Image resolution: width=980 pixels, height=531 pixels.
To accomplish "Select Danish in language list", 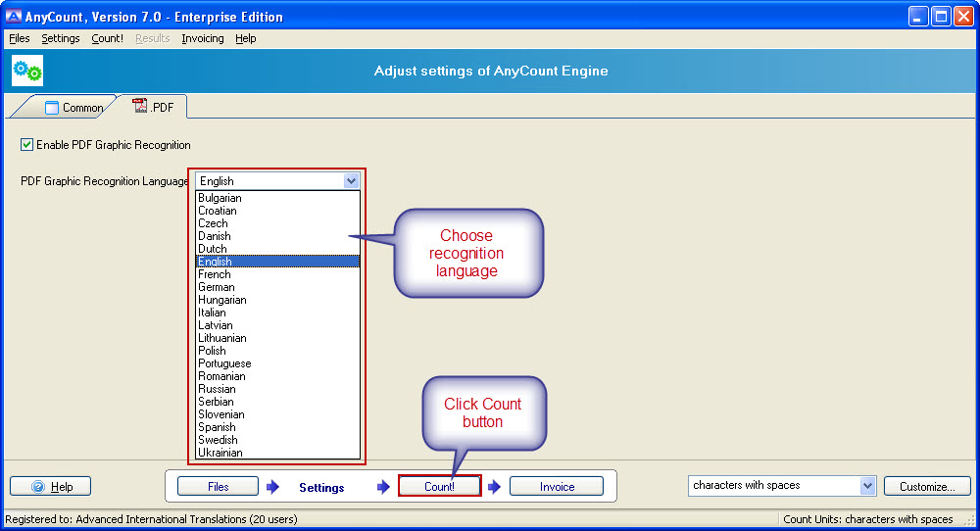I will (x=278, y=236).
